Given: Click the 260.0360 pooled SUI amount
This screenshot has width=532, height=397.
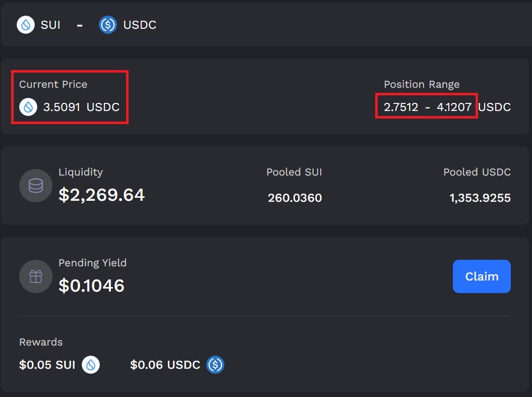Looking at the screenshot, I should click(295, 198).
